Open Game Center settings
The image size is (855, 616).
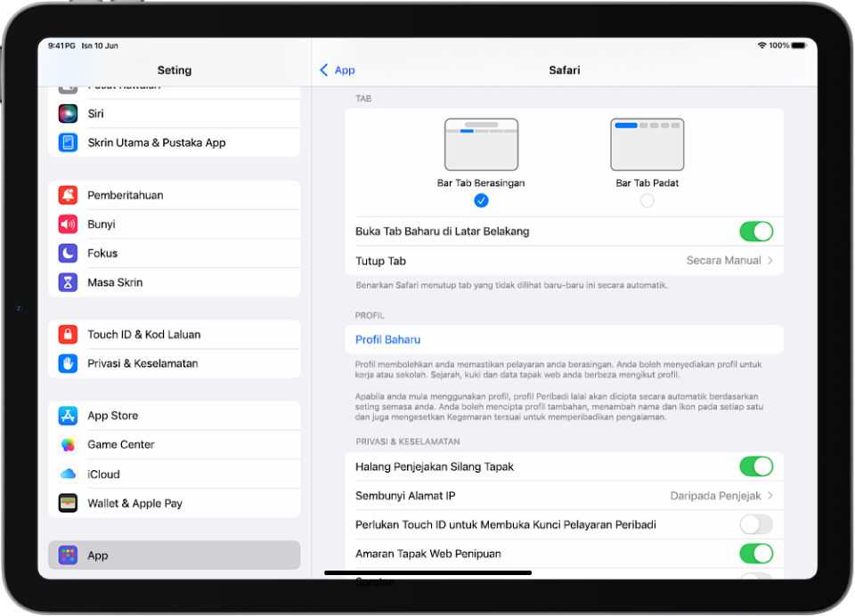[x=174, y=444]
